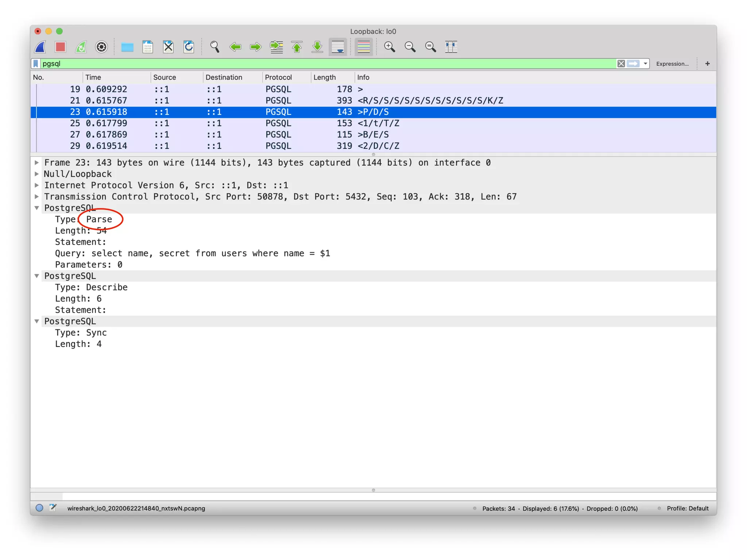Open a capture file folder icon
Screen dimensions: 747x560
pyautogui.click(x=127, y=47)
